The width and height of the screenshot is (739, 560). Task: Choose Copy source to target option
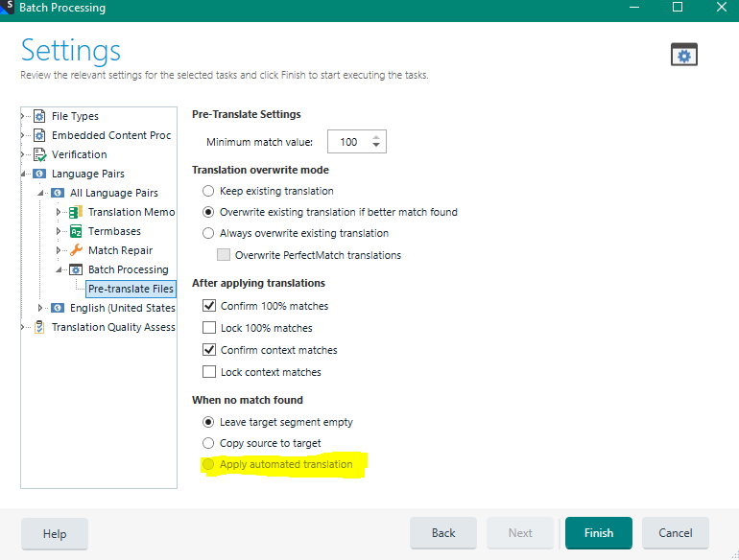click(208, 443)
